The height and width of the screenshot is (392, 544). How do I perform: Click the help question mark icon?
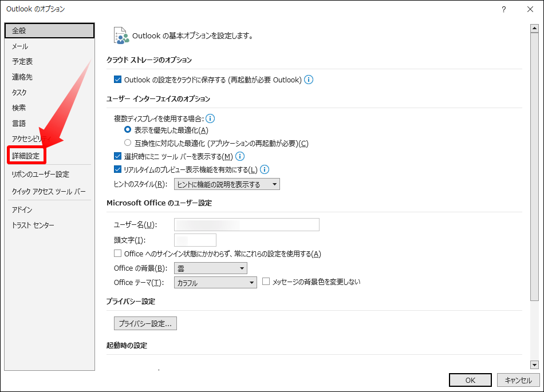pyautogui.click(x=503, y=9)
